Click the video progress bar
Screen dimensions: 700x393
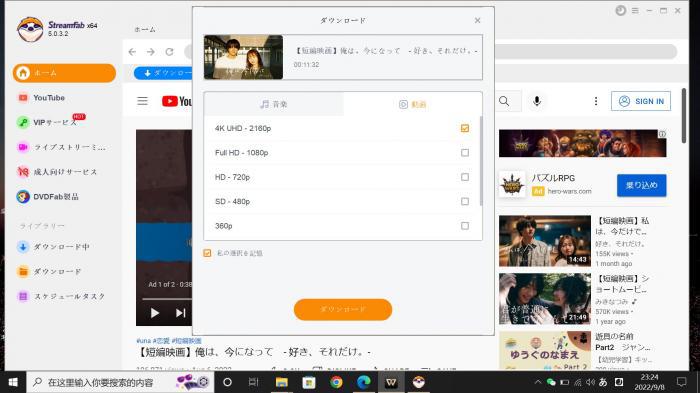(x=167, y=298)
